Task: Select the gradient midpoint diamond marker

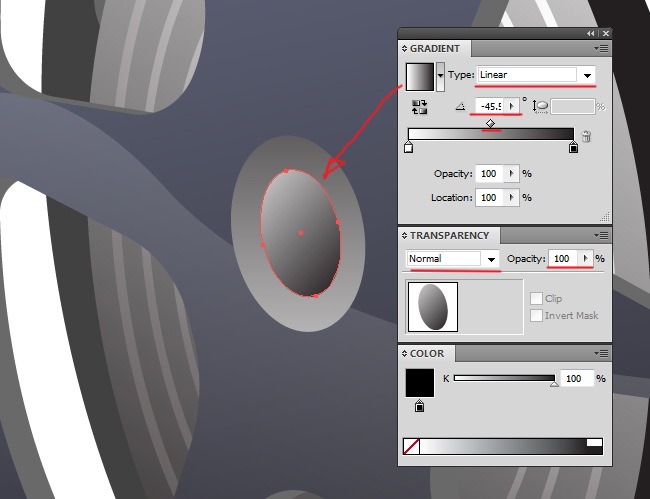Action: [x=490, y=123]
